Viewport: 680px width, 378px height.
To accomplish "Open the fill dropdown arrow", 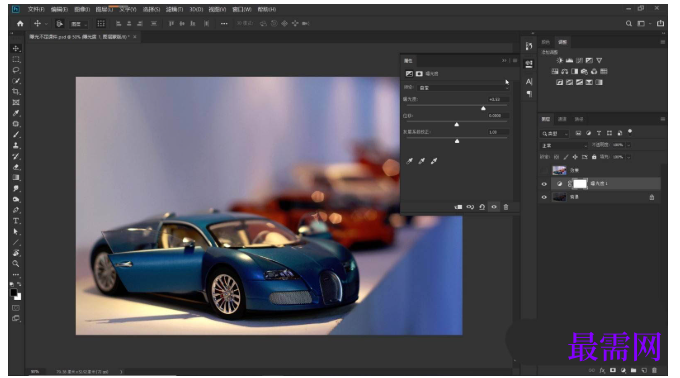I will click(x=629, y=157).
